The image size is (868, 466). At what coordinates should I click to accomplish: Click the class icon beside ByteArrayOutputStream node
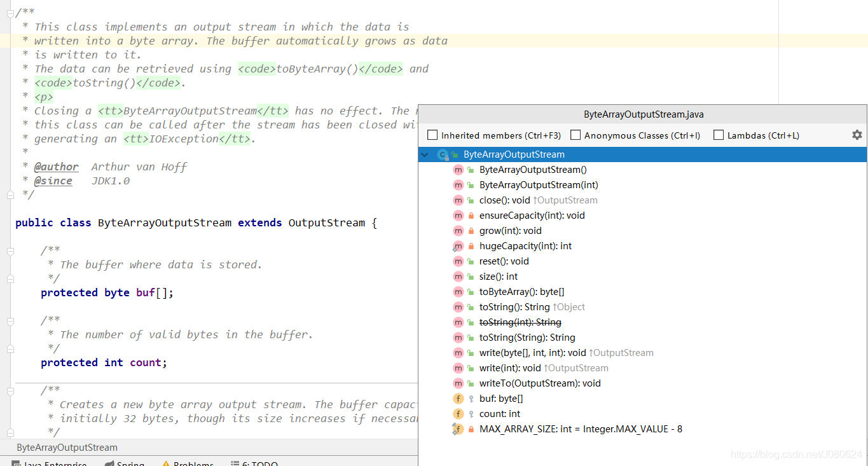(443, 154)
